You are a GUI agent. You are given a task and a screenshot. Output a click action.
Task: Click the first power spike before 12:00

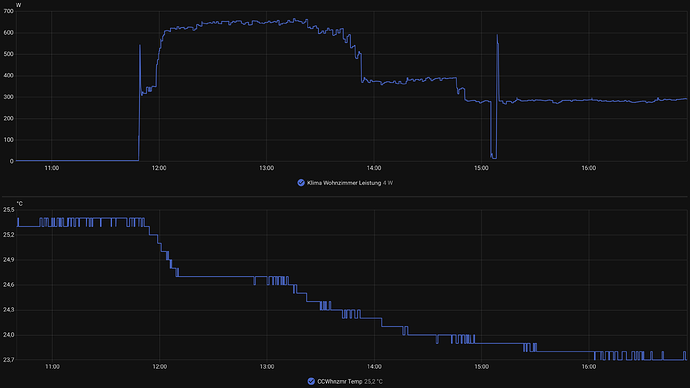coord(140,45)
